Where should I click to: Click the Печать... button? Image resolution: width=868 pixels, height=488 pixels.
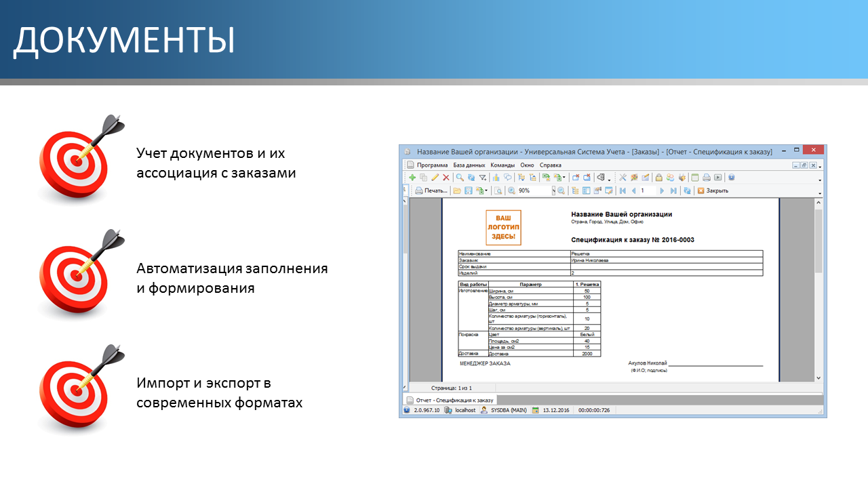pyautogui.click(x=431, y=191)
